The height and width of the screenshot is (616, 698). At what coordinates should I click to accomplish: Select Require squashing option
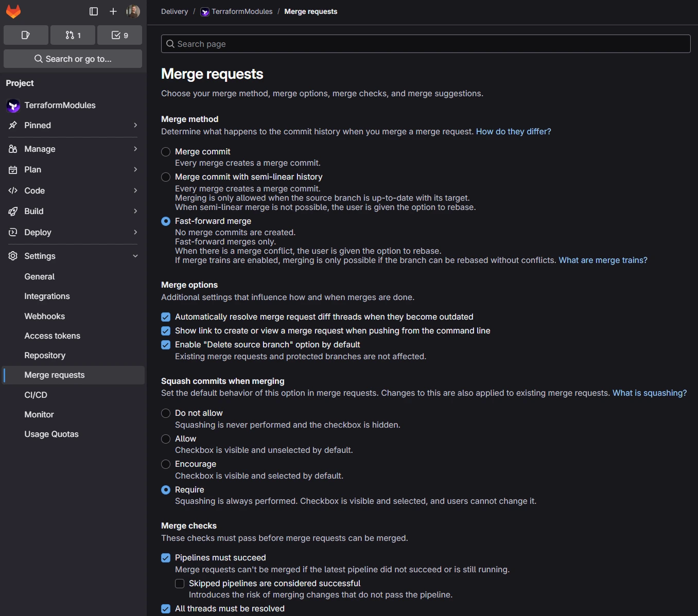click(166, 490)
